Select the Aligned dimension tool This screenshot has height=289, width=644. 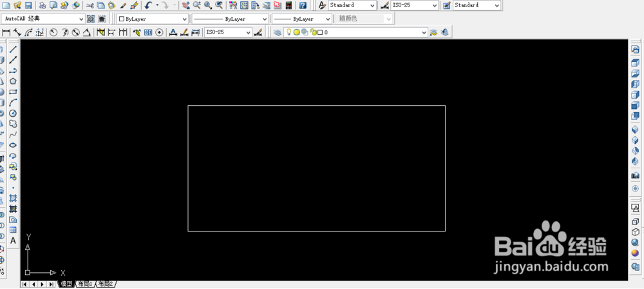17,32
